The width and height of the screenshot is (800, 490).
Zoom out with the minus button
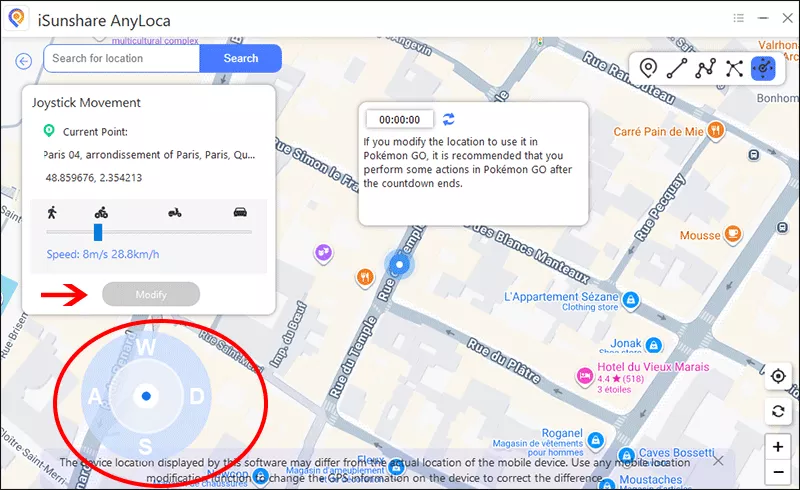click(x=778, y=472)
